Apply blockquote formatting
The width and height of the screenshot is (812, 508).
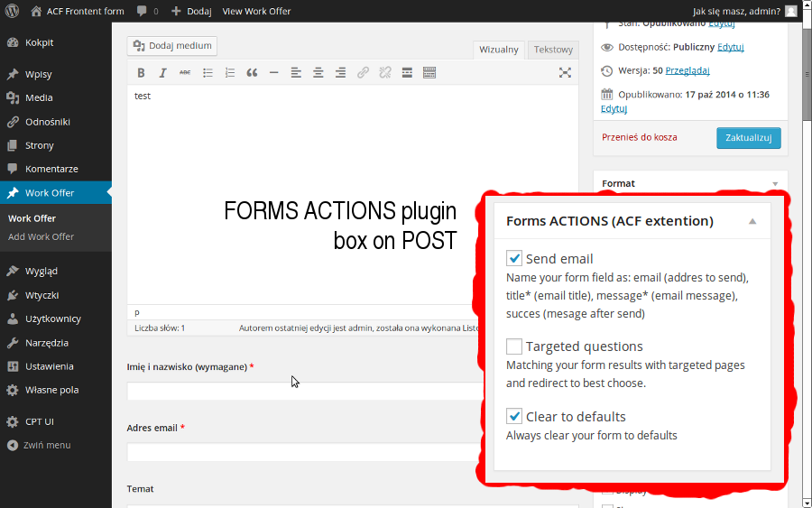point(253,73)
